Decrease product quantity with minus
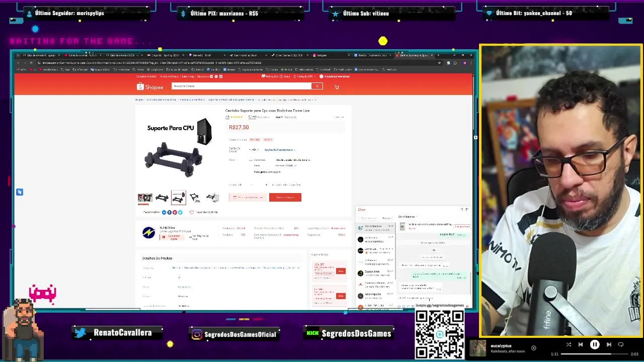Viewport: 644px width, 362px height. [251, 185]
